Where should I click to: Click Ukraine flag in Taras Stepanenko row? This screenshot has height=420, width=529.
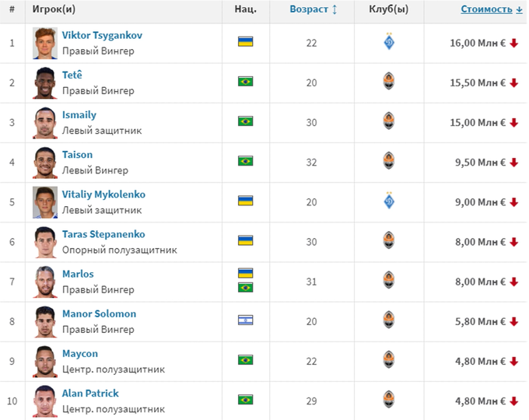click(x=245, y=241)
